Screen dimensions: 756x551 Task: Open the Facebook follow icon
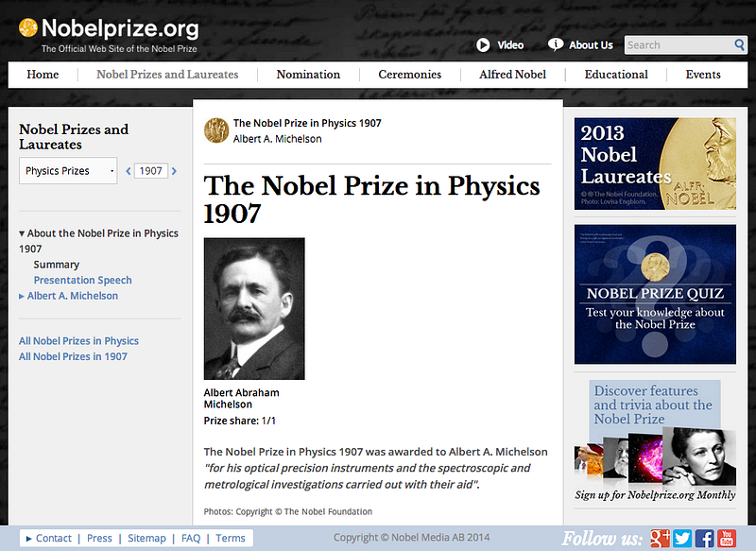click(x=704, y=538)
